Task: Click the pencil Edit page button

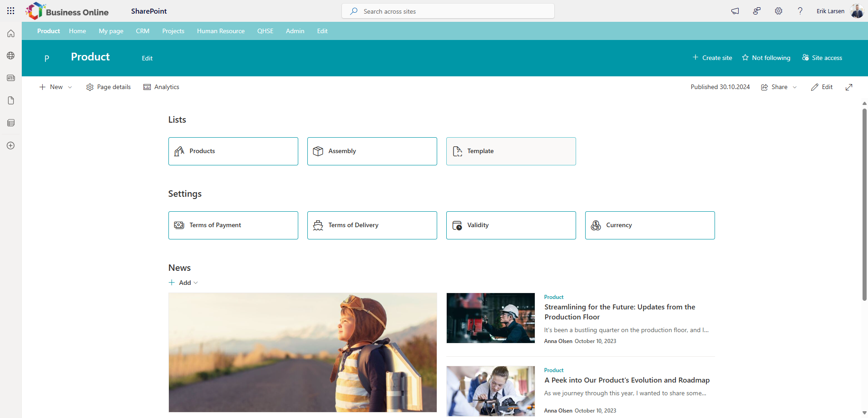Action: click(822, 87)
